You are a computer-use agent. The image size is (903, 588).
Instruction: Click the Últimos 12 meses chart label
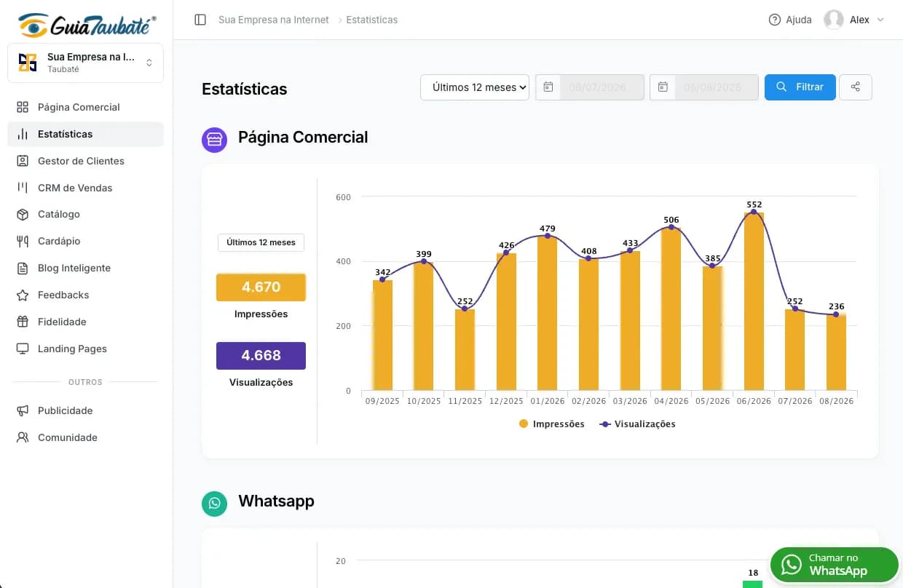[261, 242]
